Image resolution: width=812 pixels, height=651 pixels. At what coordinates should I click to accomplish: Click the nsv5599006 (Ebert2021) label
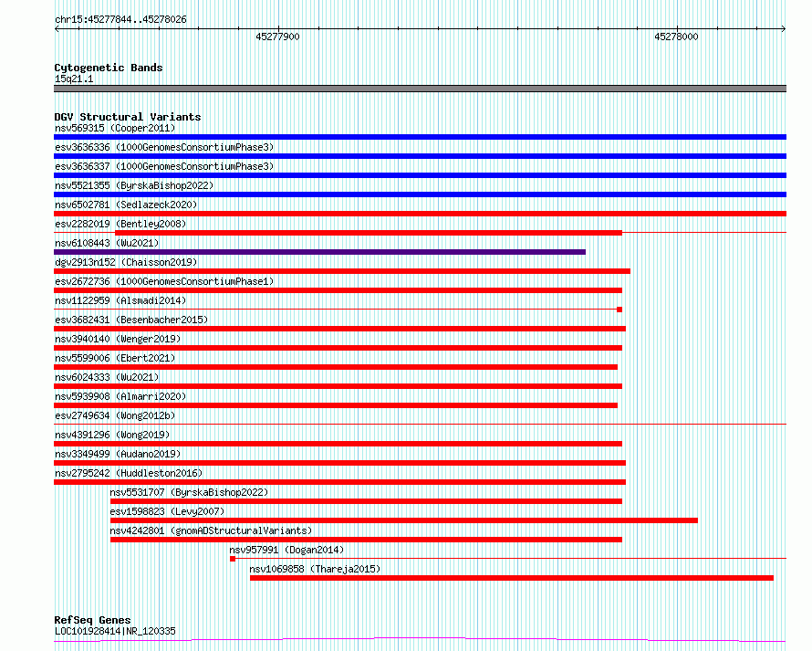pyautogui.click(x=115, y=358)
